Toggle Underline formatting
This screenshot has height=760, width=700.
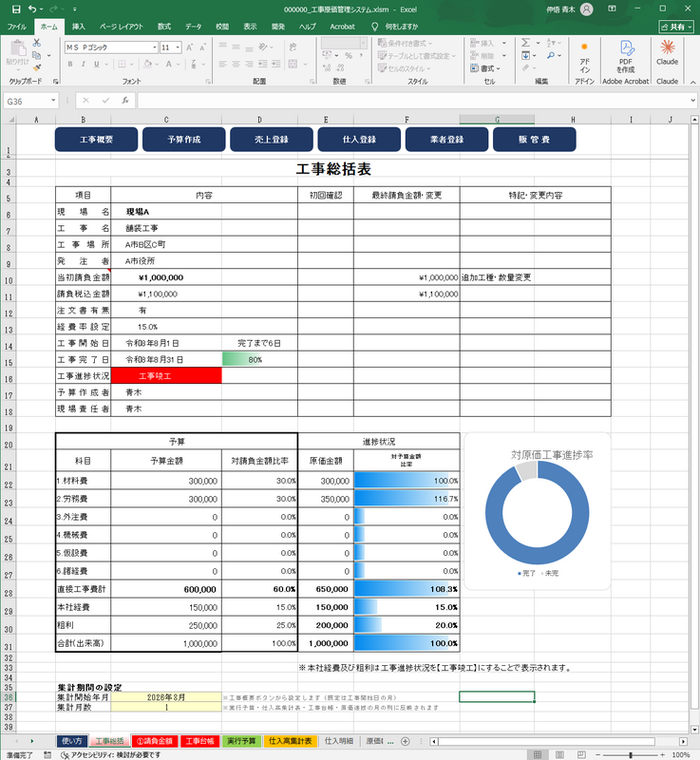click(x=96, y=64)
